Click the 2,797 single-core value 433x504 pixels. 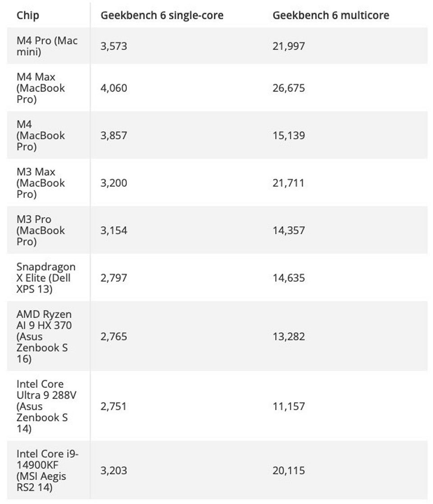click(x=114, y=278)
